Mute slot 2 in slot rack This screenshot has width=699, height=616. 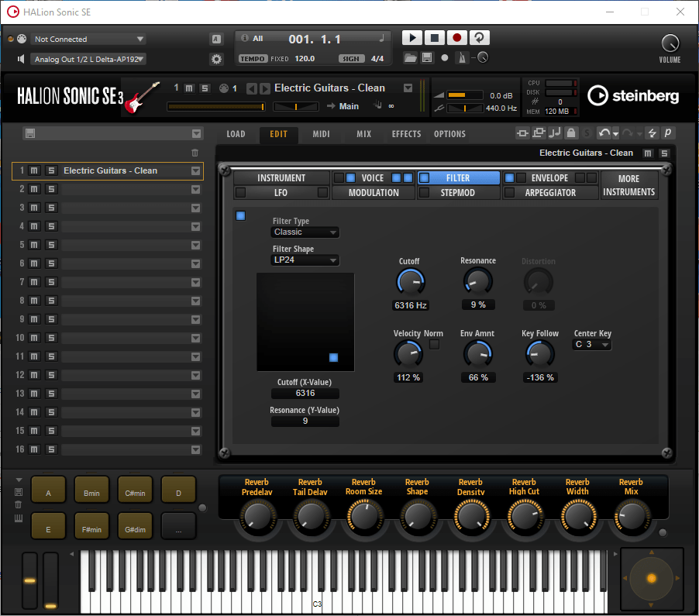pyautogui.click(x=34, y=189)
